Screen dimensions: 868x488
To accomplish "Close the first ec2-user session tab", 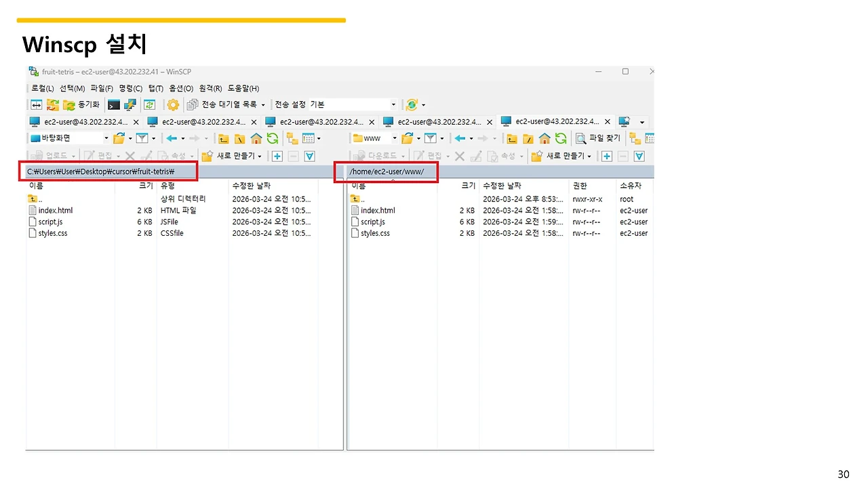I will (136, 123).
